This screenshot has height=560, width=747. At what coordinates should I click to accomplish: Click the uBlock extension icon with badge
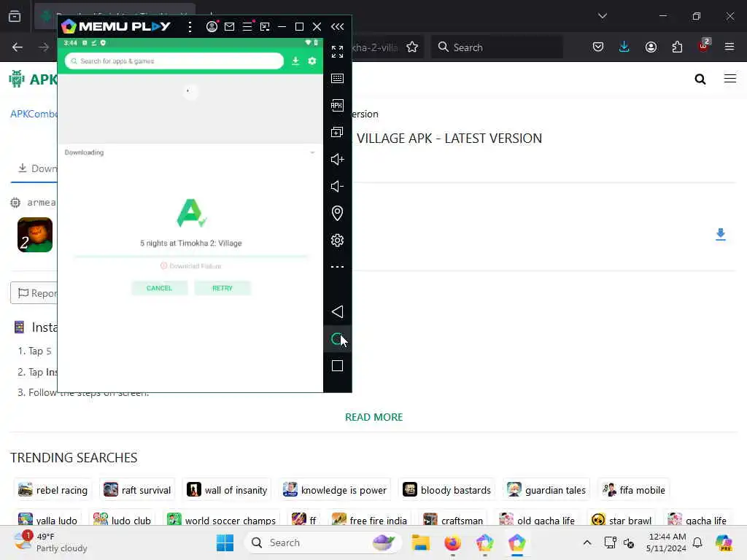[x=704, y=46]
